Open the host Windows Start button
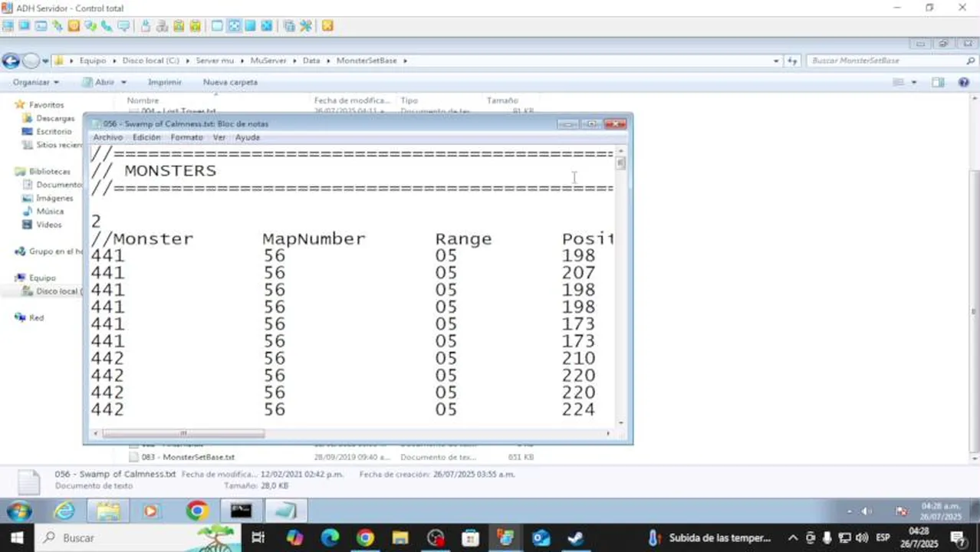 [x=16, y=538]
